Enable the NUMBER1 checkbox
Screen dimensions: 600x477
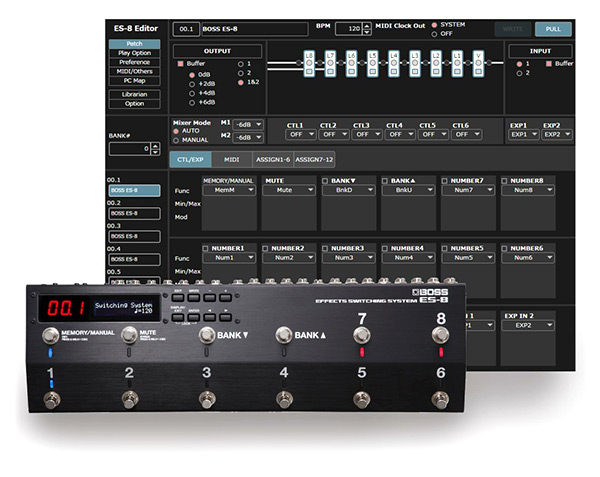click(205, 249)
